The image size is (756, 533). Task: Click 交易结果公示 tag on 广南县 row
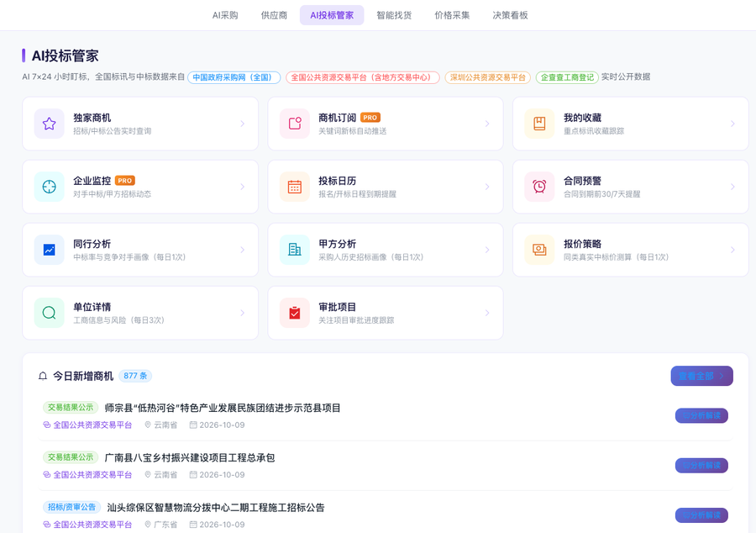point(71,457)
